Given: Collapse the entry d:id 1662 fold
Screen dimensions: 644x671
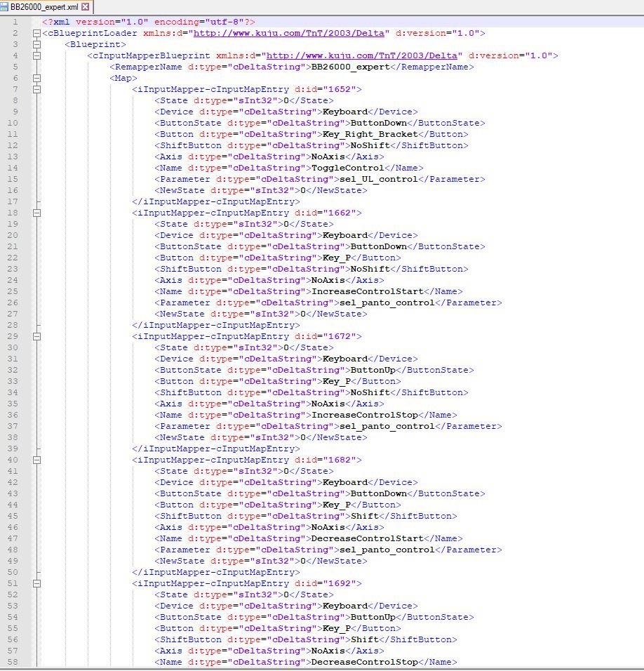Looking at the screenshot, I should (36, 213).
